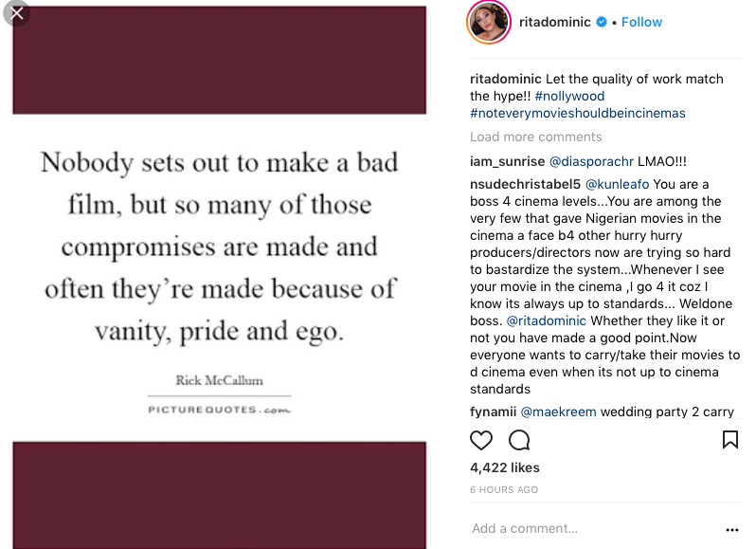
Task: View ritadominic's profile picture story
Action: coord(489,22)
